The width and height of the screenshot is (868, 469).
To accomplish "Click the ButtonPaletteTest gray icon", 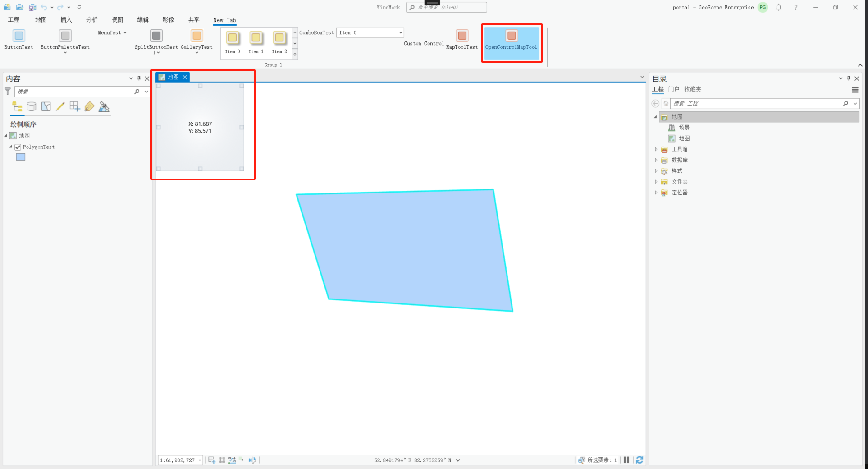I will click(x=65, y=36).
